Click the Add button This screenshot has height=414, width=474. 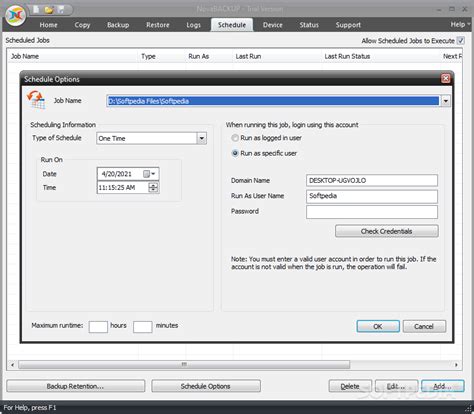(443, 386)
